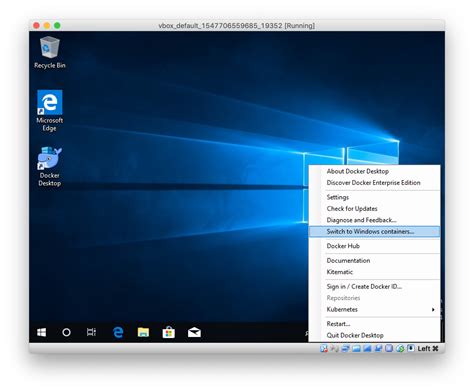Launch Kitematic from the menu
The image size is (474, 392).
[374, 272]
